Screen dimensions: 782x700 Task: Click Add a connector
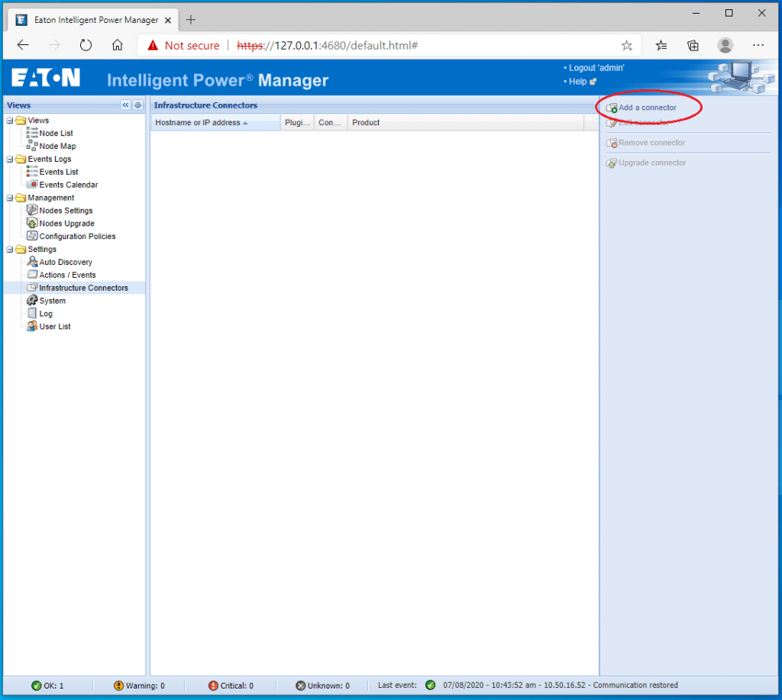pyautogui.click(x=648, y=108)
